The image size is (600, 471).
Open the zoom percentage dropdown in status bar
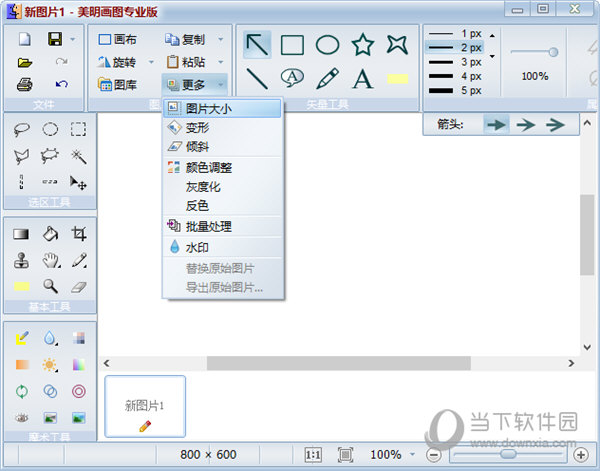pos(412,455)
